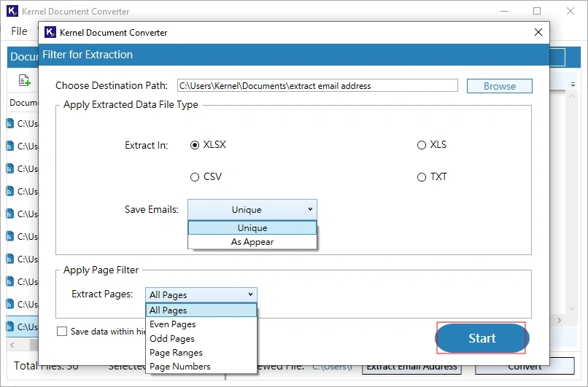Tick the Save data within hierarchy checkbox

(62, 332)
